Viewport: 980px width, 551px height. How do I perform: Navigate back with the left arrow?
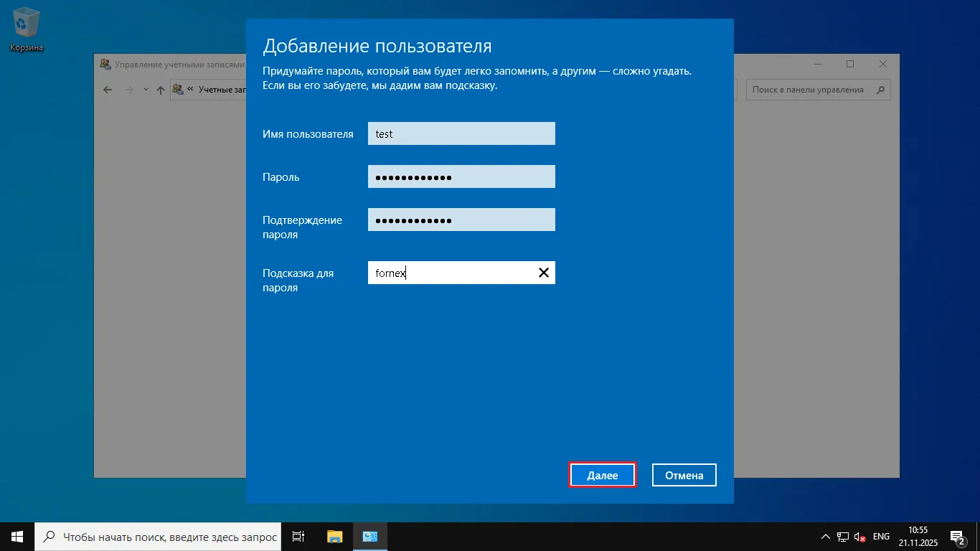(x=108, y=89)
